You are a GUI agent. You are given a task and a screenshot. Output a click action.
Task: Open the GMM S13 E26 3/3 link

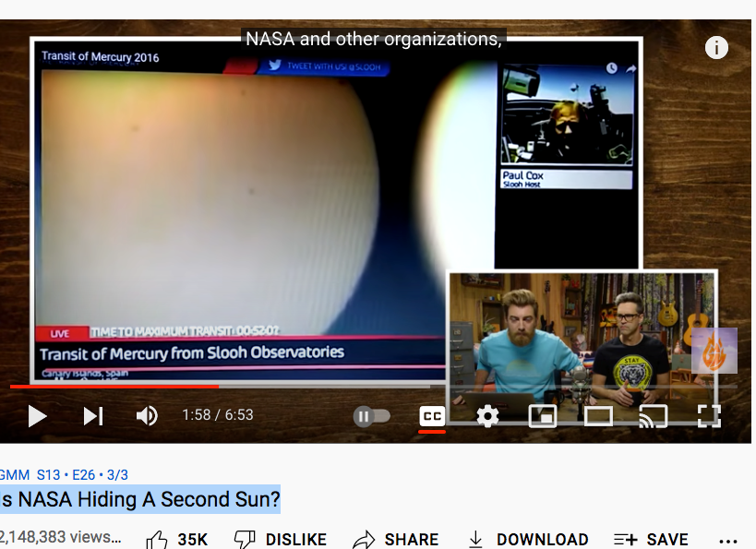pyautogui.click(x=64, y=475)
